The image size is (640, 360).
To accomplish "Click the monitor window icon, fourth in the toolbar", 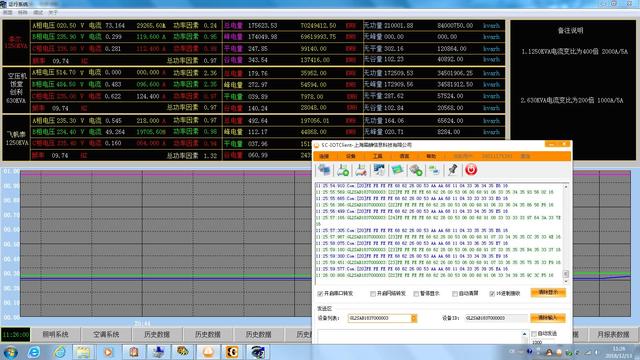I will 379,170.
